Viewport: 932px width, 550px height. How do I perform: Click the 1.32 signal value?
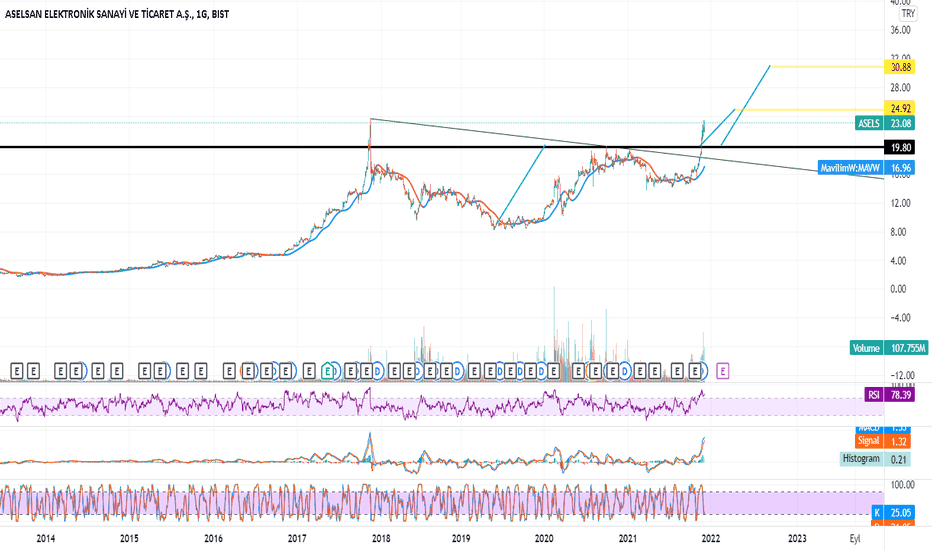pyautogui.click(x=898, y=441)
